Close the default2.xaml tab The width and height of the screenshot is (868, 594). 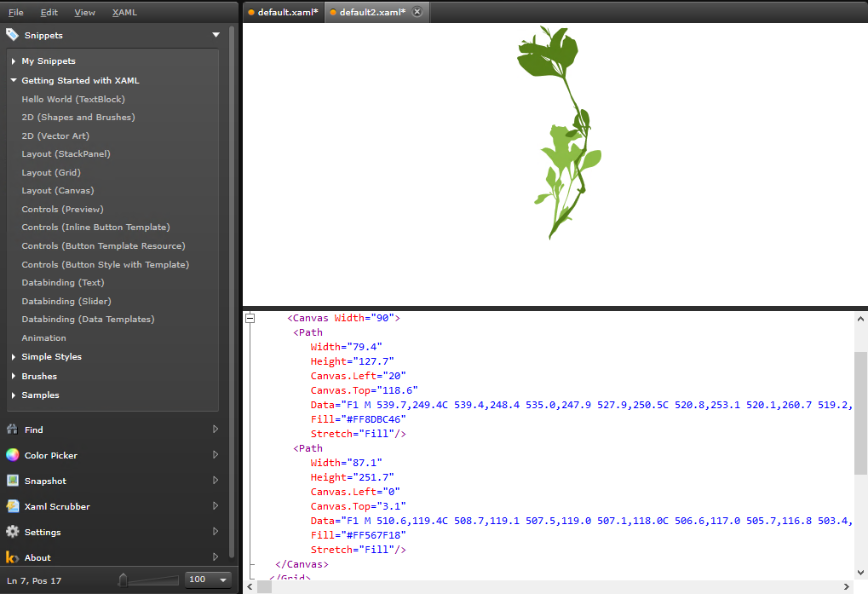pyautogui.click(x=417, y=12)
